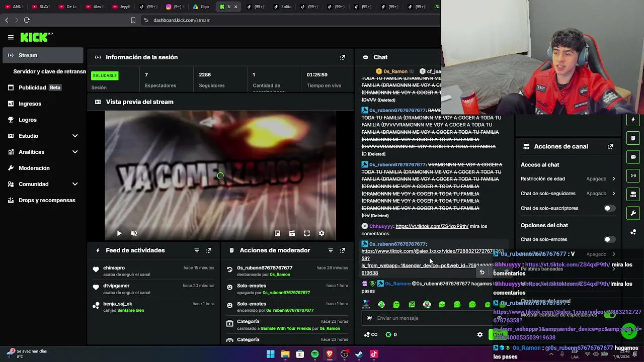
Task: Go to Ingresos page
Action: (x=43, y=104)
